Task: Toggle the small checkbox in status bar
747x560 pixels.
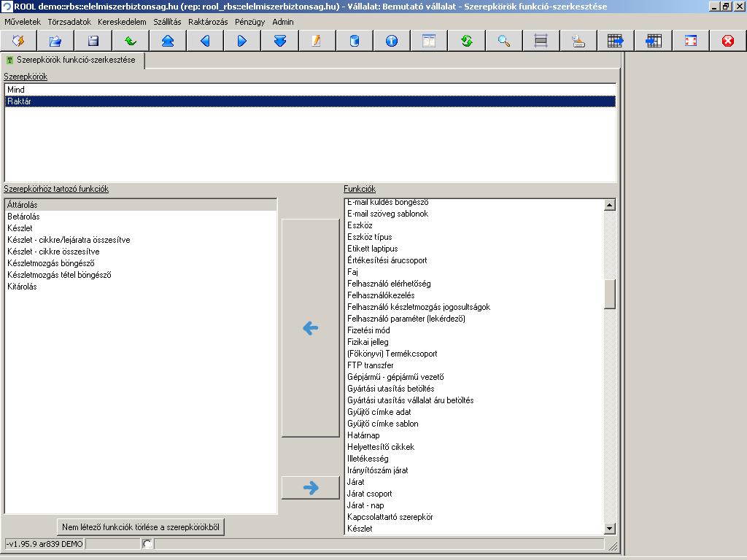Action: pyautogui.click(x=147, y=544)
